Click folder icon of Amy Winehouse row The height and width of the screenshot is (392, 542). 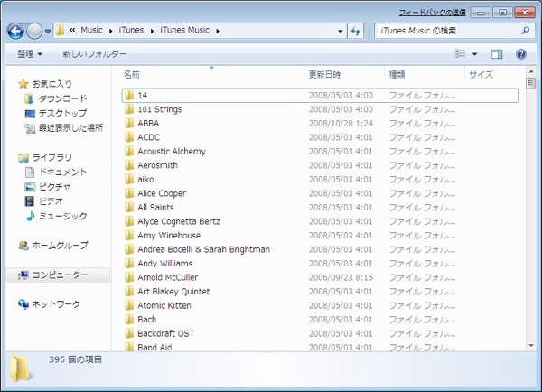click(129, 236)
